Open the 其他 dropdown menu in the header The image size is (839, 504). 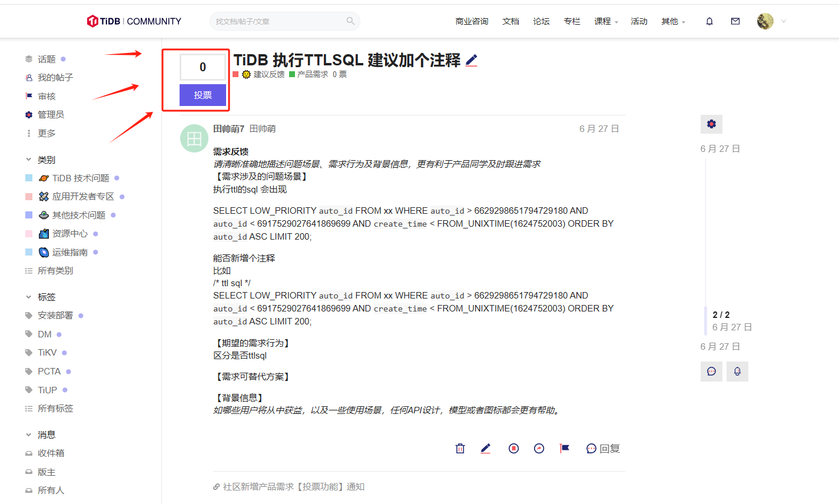coord(673,22)
